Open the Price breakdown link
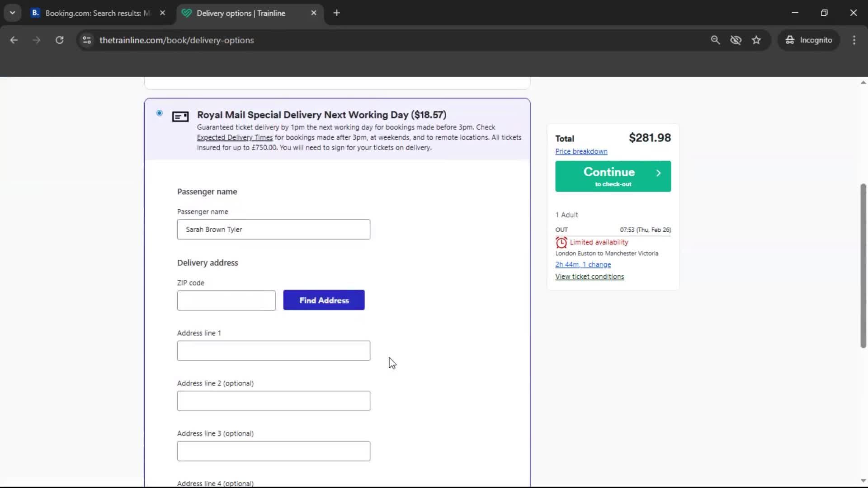 pos(581,151)
